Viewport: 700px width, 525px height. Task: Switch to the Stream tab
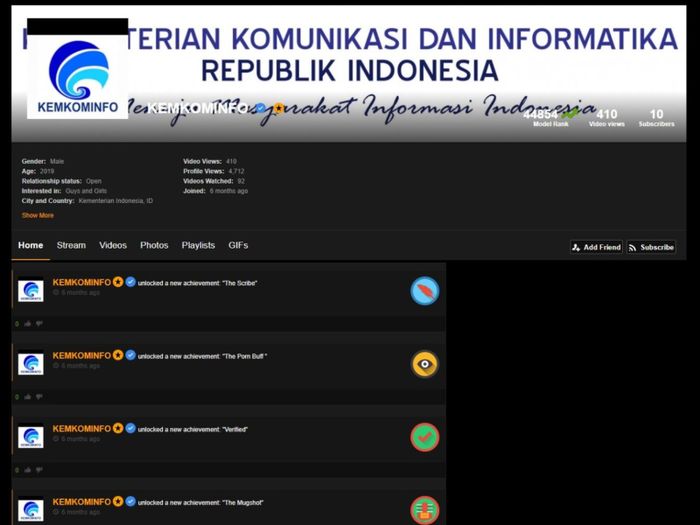pos(71,245)
